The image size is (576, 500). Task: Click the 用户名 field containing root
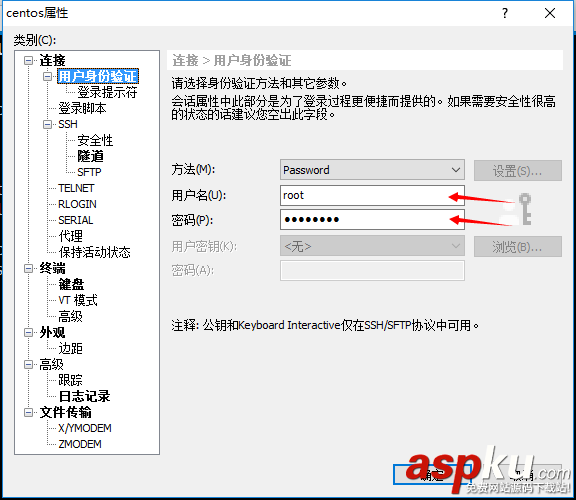click(x=372, y=195)
